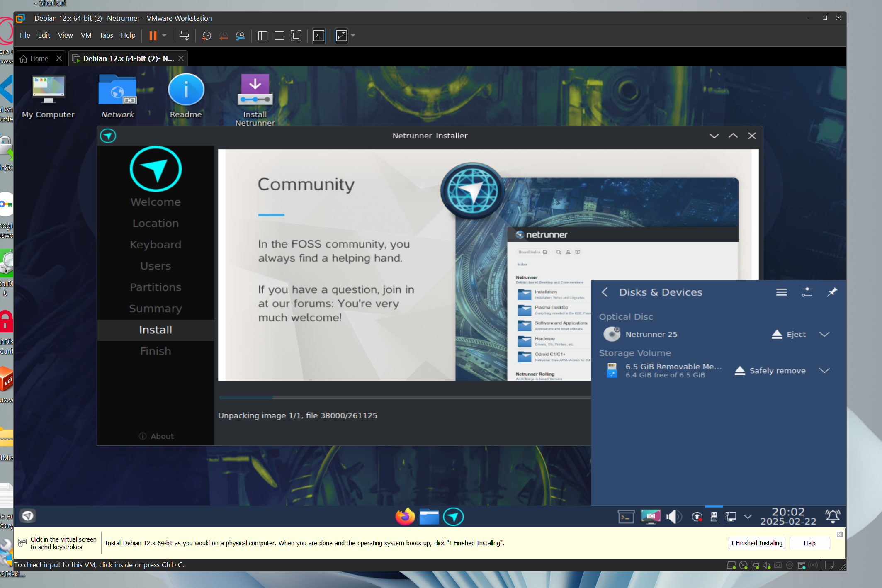Open the VM menu
The height and width of the screenshot is (588, 882).
(x=86, y=36)
